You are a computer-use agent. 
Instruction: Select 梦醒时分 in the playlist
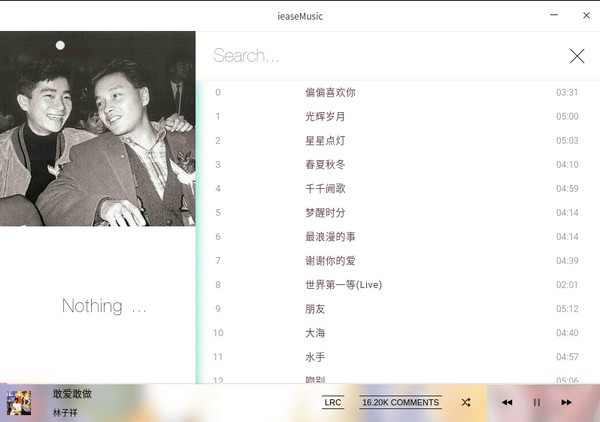coord(324,213)
